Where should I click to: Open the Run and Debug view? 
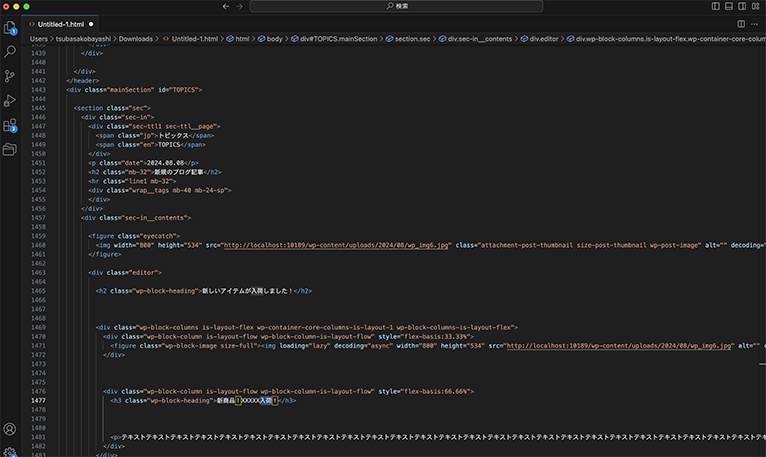pyautogui.click(x=10, y=100)
